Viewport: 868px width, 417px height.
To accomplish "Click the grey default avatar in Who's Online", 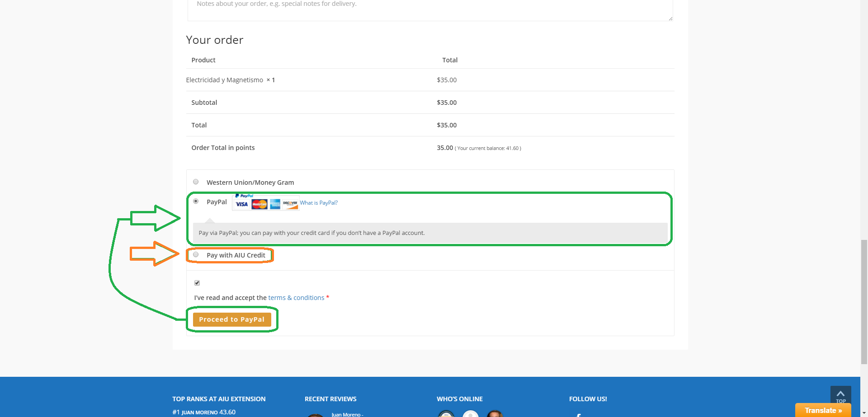I will 470,414.
